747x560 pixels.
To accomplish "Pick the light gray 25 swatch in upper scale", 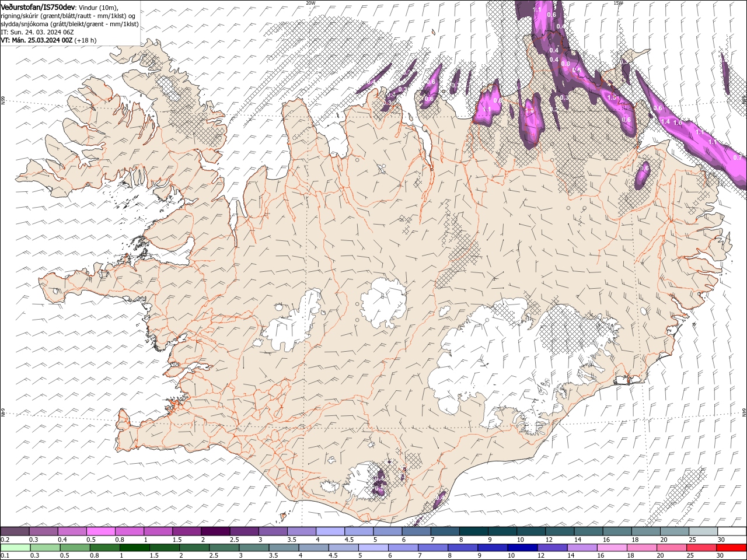I will point(703,531).
